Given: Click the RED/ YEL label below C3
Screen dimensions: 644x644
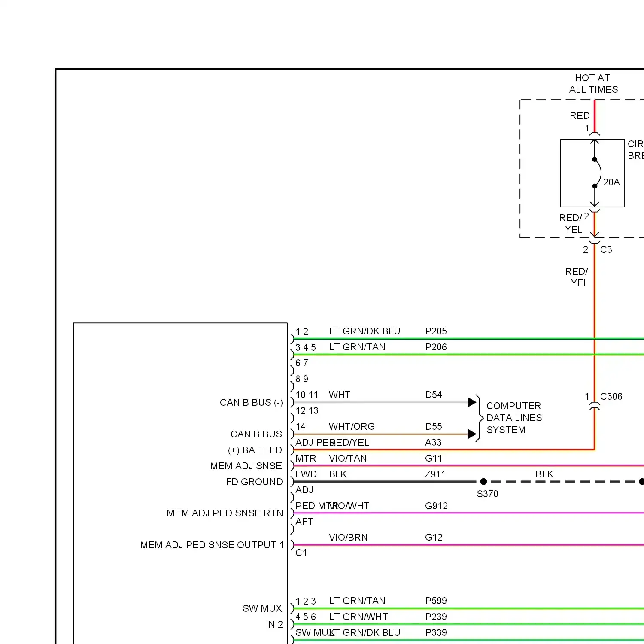Looking at the screenshot, I should coord(577,277).
